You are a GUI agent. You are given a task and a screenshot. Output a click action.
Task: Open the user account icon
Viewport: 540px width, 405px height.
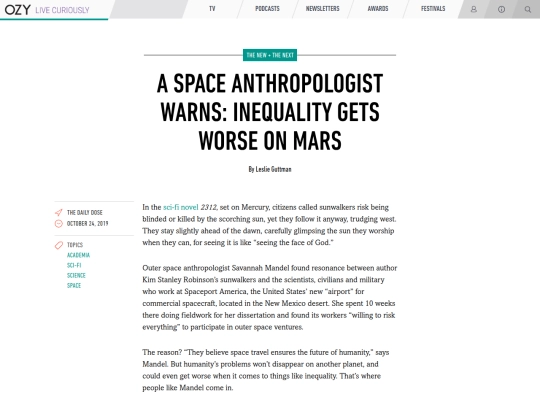point(474,9)
